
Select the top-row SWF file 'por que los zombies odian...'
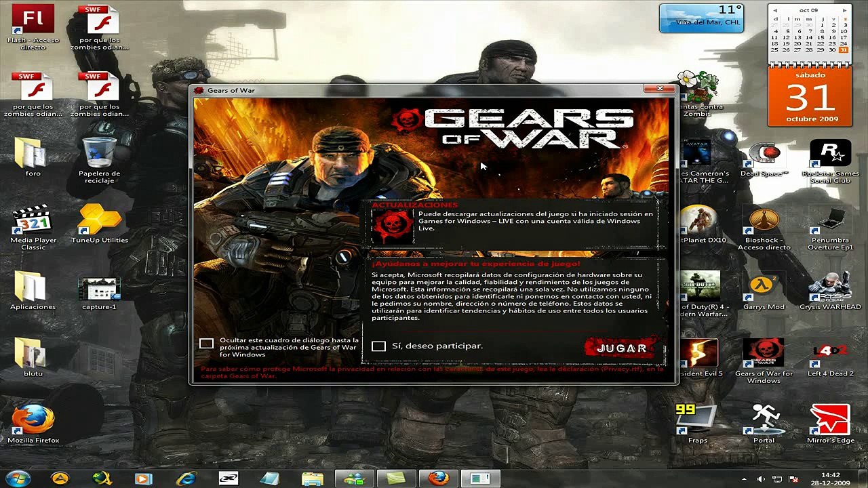[100, 27]
